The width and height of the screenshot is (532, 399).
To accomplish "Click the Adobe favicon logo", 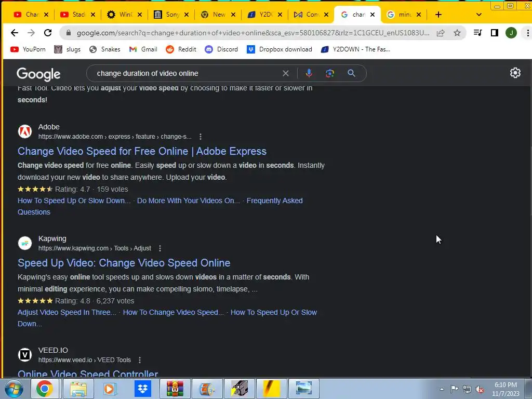I will point(25,131).
